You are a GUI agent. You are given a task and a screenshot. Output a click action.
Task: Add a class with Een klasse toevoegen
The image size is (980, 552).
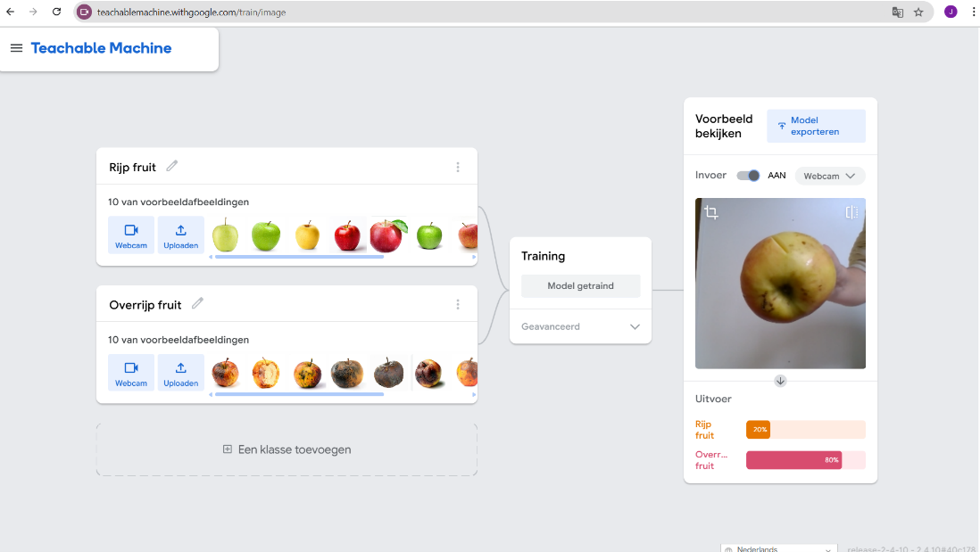pos(287,449)
